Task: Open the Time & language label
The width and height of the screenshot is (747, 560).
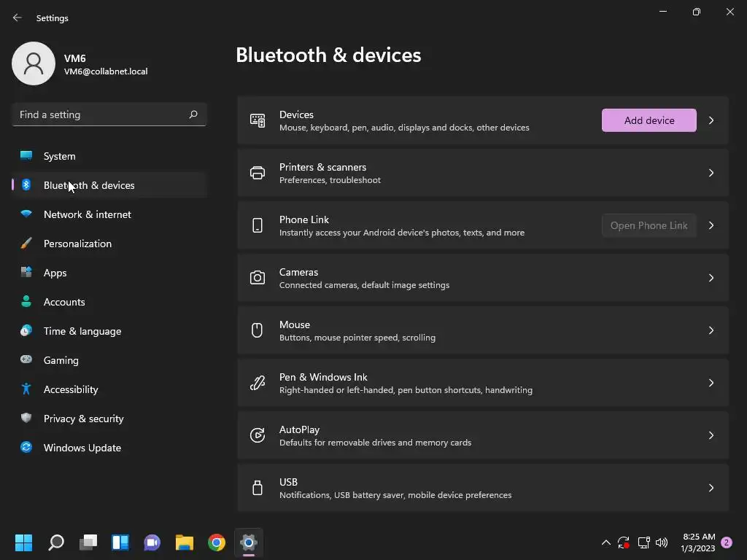Action: point(82,331)
